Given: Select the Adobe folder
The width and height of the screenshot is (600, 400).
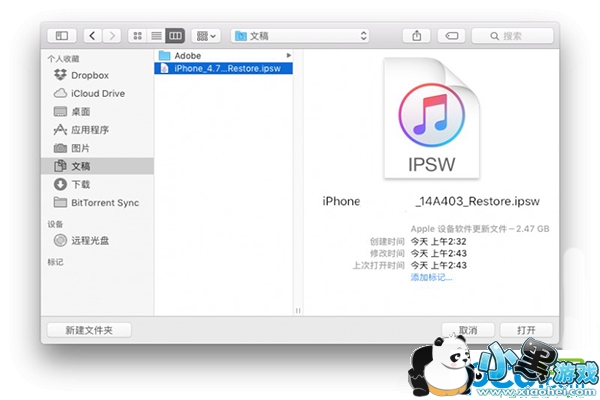Looking at the screenshot, I should point(223,56).
